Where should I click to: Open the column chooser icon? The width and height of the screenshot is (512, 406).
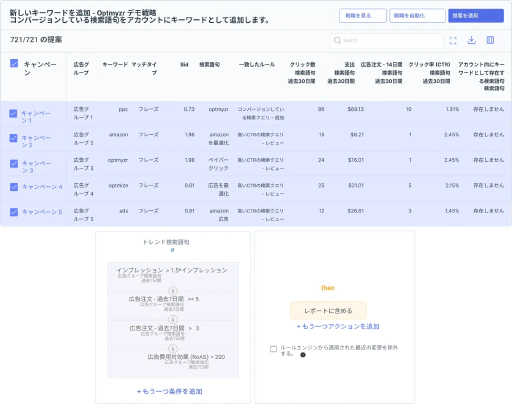coord(490,40)
